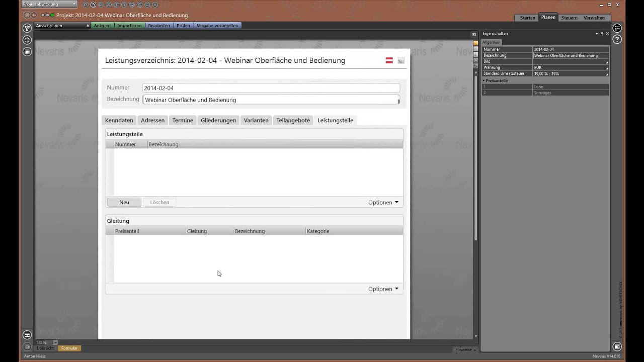Click the Prüfen step button
This screenshot has width=644, height=362.
pos(183,26)
